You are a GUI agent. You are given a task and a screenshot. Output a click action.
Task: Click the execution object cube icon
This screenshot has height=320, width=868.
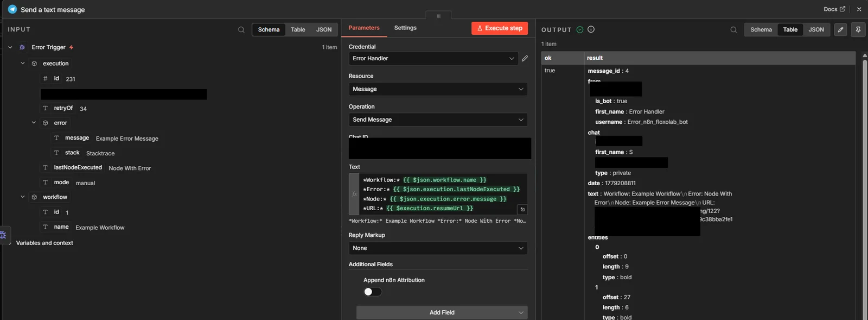point(34,64)
